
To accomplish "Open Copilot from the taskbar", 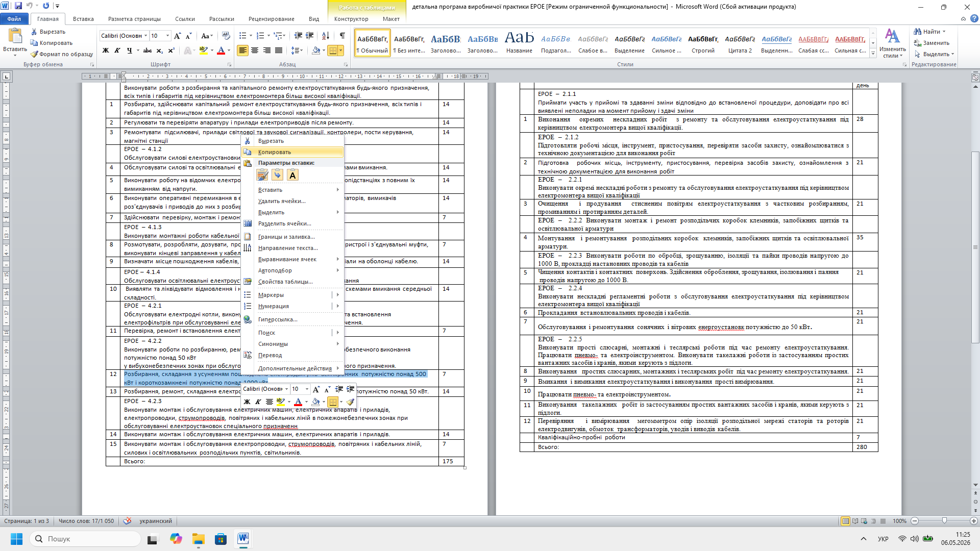I will tap(176, 539).
